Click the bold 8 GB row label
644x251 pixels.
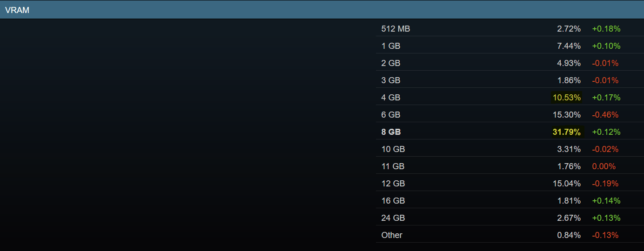click(391, 132)
